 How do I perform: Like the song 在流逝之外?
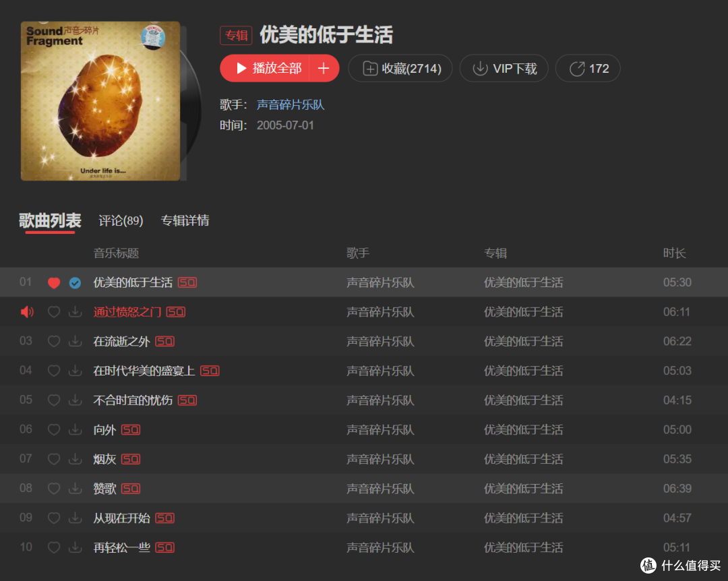point(54,341)
